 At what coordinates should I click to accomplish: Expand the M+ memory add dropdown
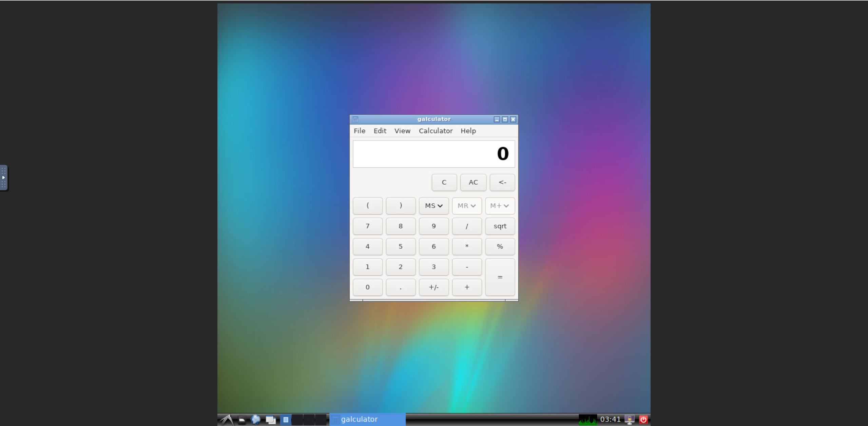tap(499, 206)
